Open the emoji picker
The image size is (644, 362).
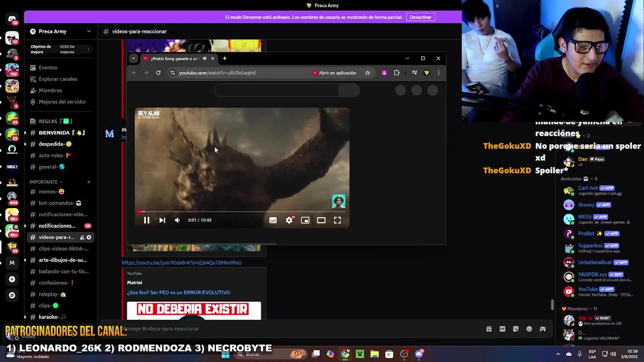[529, 329]
